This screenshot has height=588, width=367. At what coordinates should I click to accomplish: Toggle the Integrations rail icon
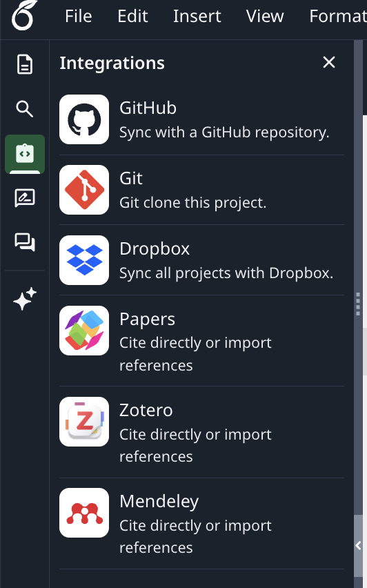pyautogui.click(x=25, y=154)
